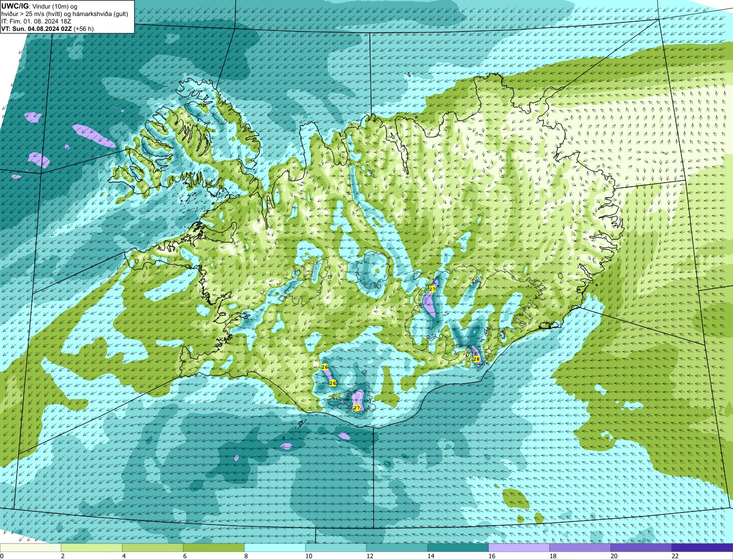Click the '10' scale label

309,556
